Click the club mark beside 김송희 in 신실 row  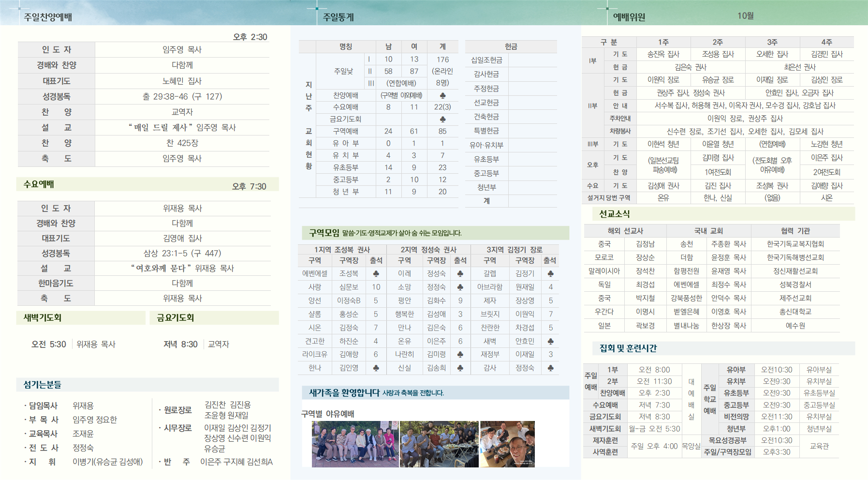click(460, 368)
